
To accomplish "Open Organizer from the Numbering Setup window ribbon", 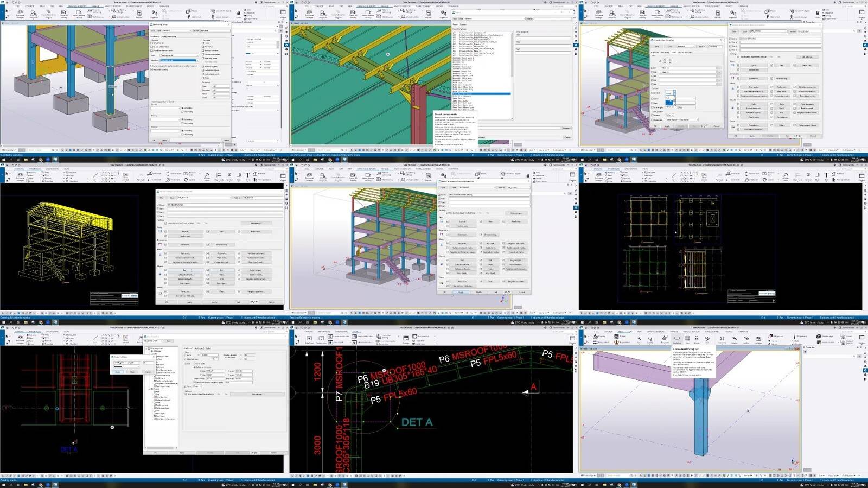I will (155, 13).
